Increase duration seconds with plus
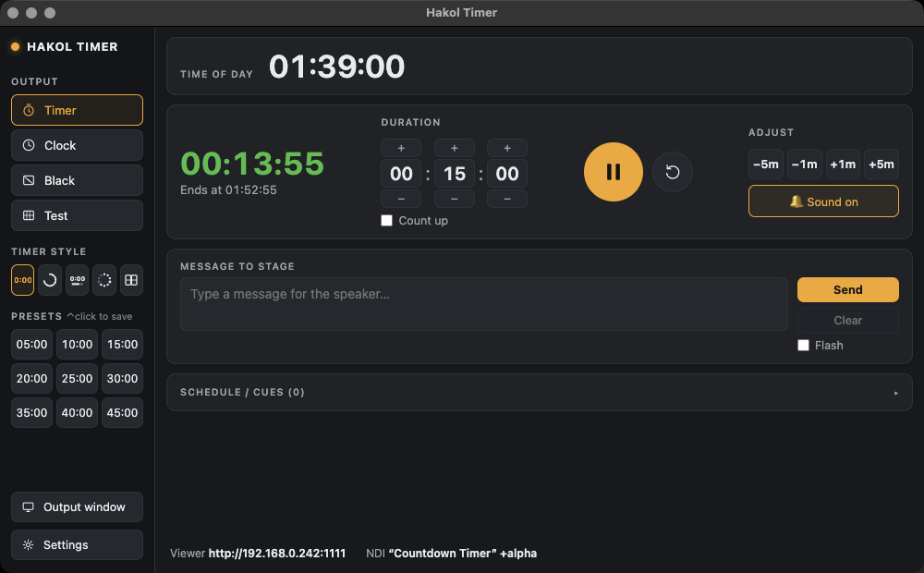924x573 pixels. [x=507, y=148]
